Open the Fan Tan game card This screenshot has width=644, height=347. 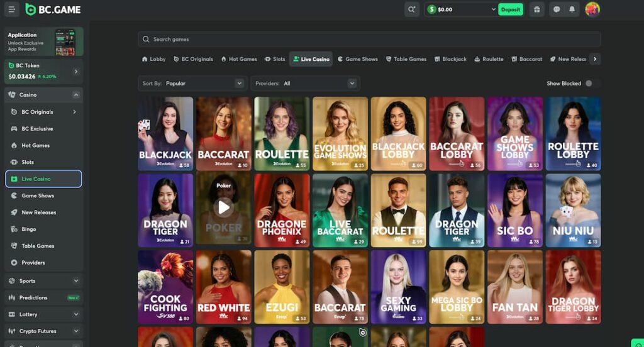pos(515,287)
